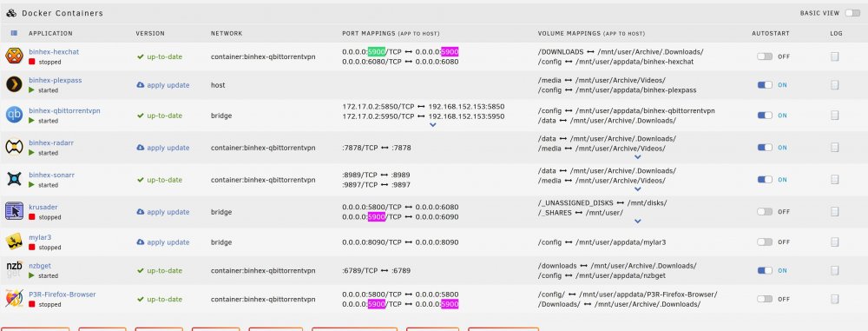Open the P3R-Firefox-Browser container link

coord(62,294)
